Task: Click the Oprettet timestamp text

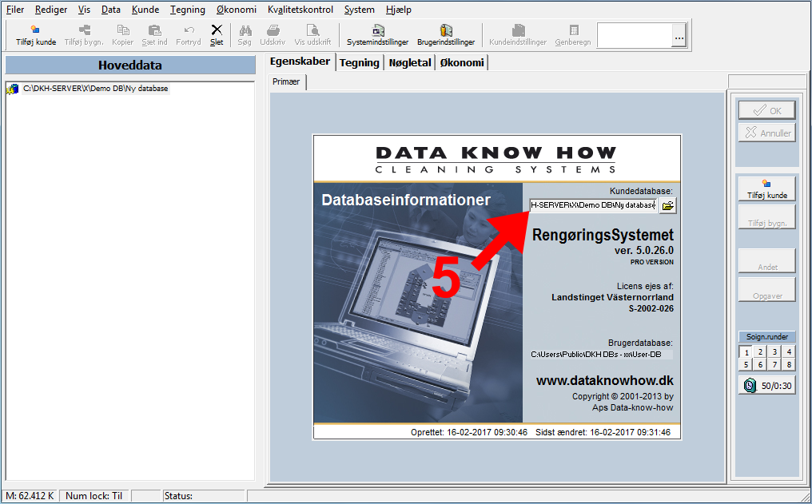Action: point(469,432)
